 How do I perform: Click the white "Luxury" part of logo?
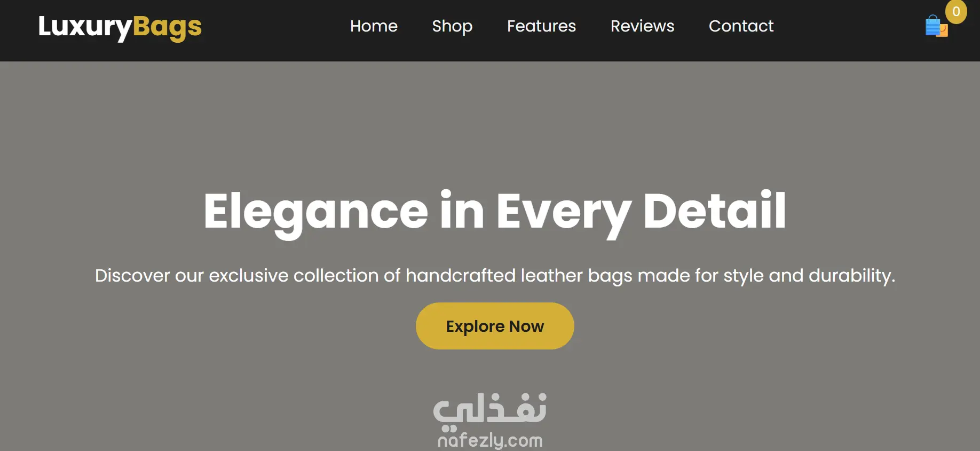(85, 28)
